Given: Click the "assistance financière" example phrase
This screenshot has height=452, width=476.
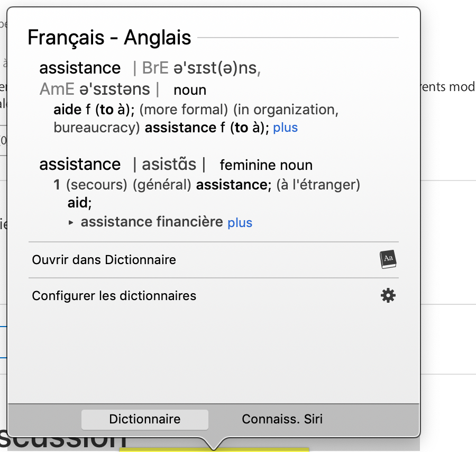Looking at the screenshot, I should [152, 222].
